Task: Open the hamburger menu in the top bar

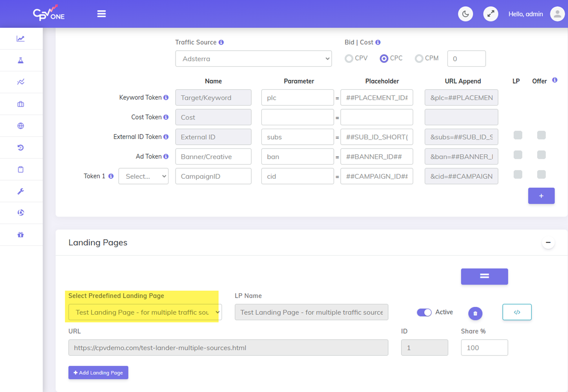Action: point(101,14)
